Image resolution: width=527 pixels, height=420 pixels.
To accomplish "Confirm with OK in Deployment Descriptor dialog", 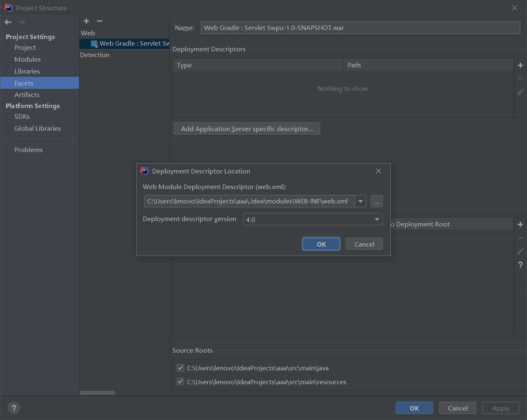I will [321, 244].
